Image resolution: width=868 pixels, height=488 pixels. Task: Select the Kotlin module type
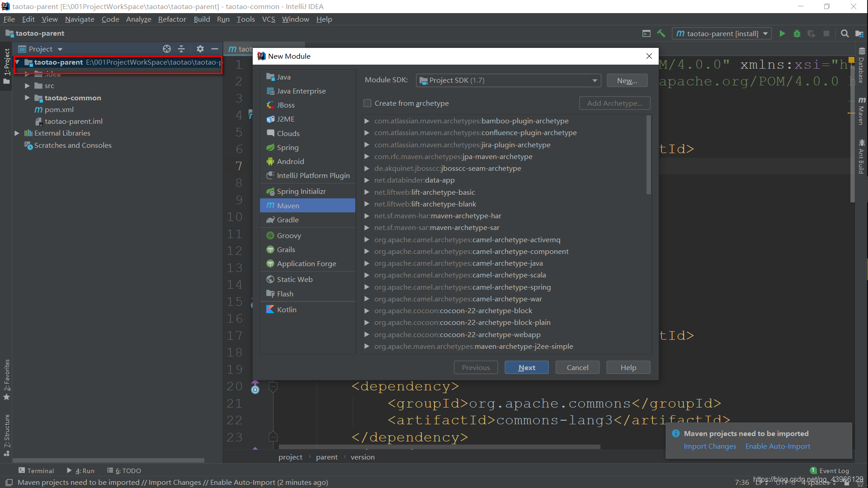tap(308, 310)
